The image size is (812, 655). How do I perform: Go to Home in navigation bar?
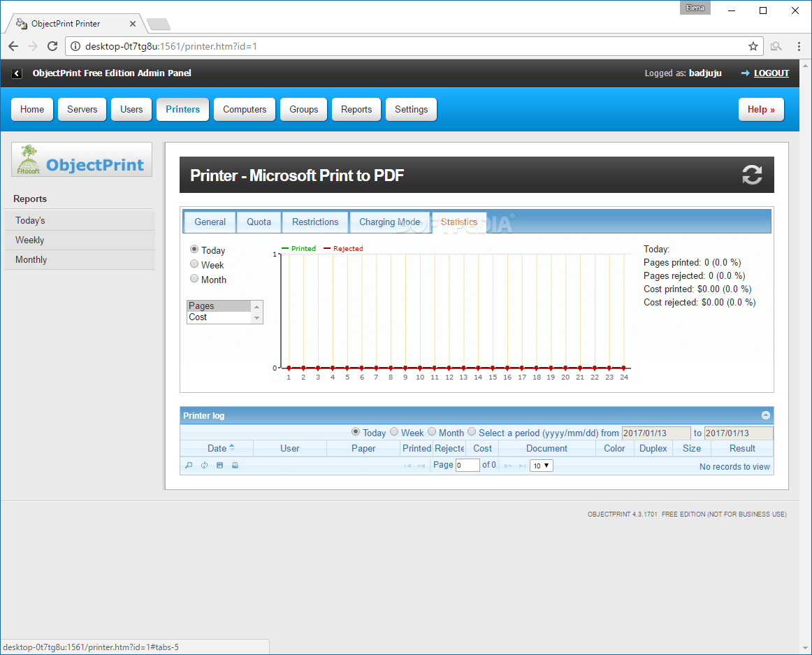(32, 109)
